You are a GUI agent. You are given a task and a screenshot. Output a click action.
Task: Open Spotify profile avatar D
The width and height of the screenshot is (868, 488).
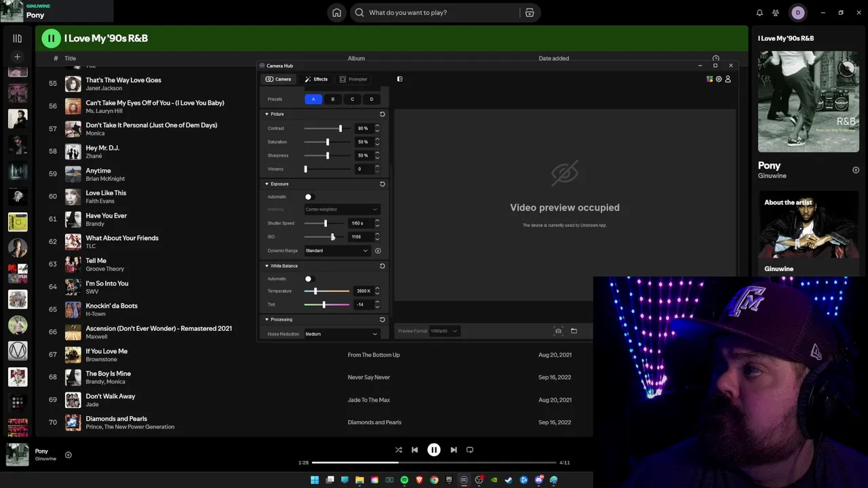tap(797, 12)
